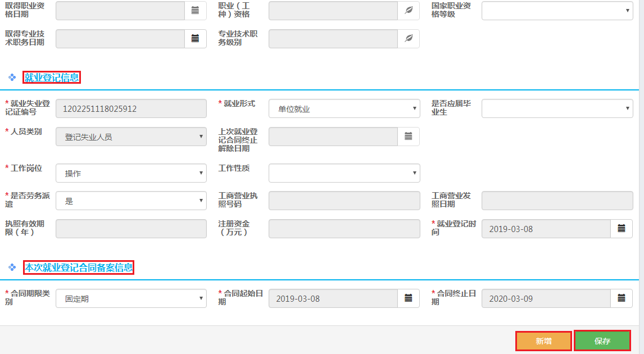Click the 保存 button

[x=602, y=341]
